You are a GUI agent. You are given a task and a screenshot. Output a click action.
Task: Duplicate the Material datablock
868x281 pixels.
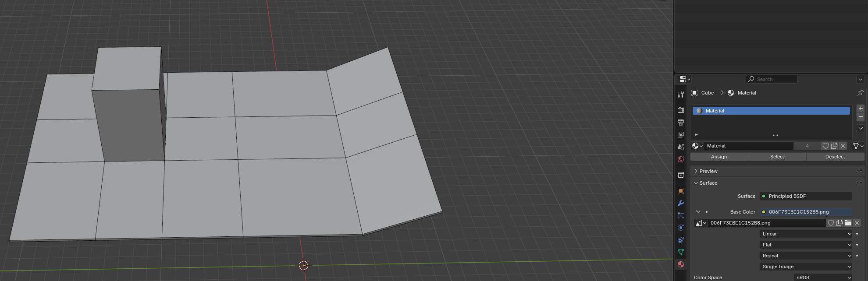pos(834,146)
